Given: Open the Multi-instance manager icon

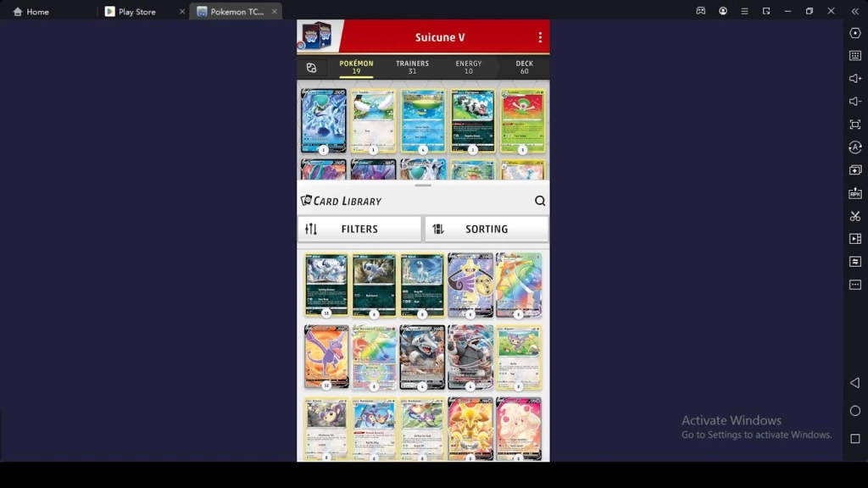Looking at the screenshot, I should point(855,170).
